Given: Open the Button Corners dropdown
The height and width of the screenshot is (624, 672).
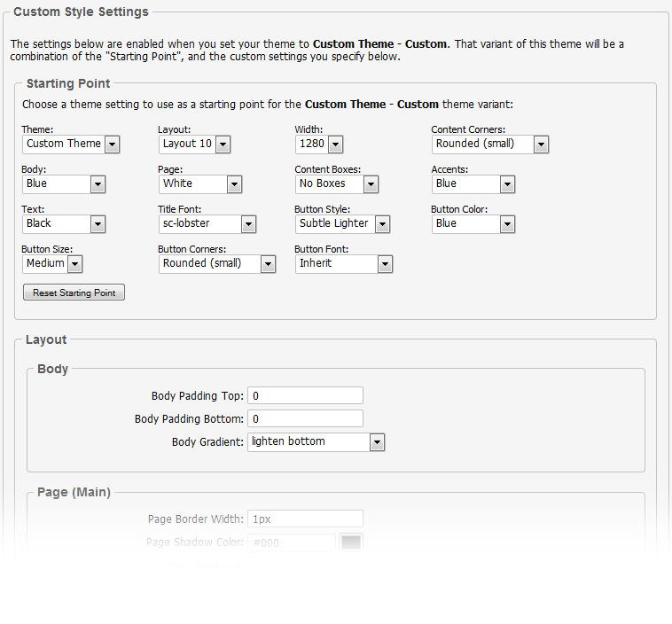Looking at the screenshot, I should [217, 263].
